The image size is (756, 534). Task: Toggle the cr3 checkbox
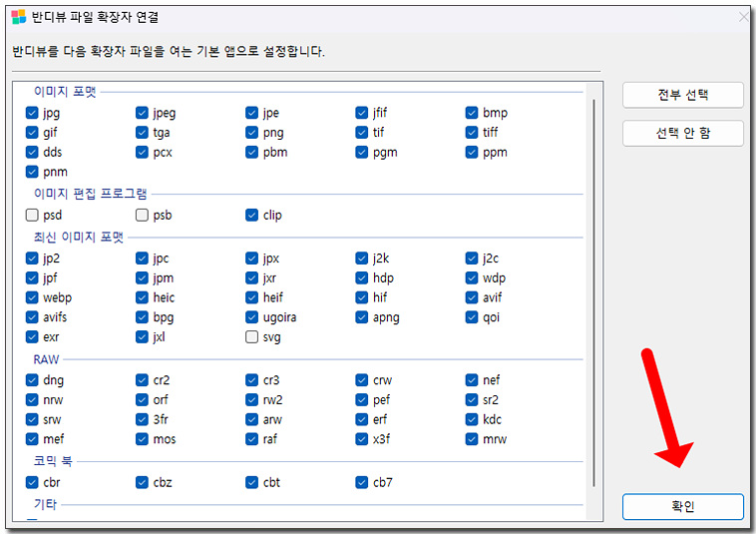click(251, 380)
